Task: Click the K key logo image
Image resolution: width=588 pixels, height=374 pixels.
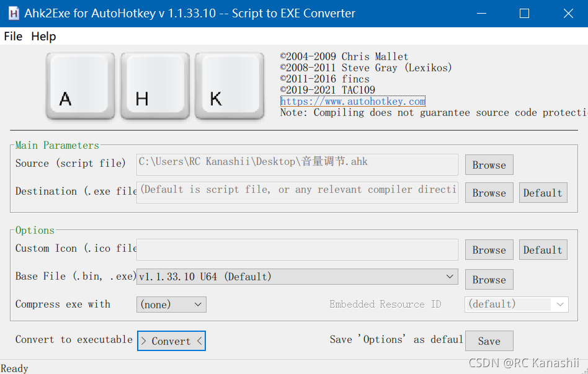Action: 229,86
